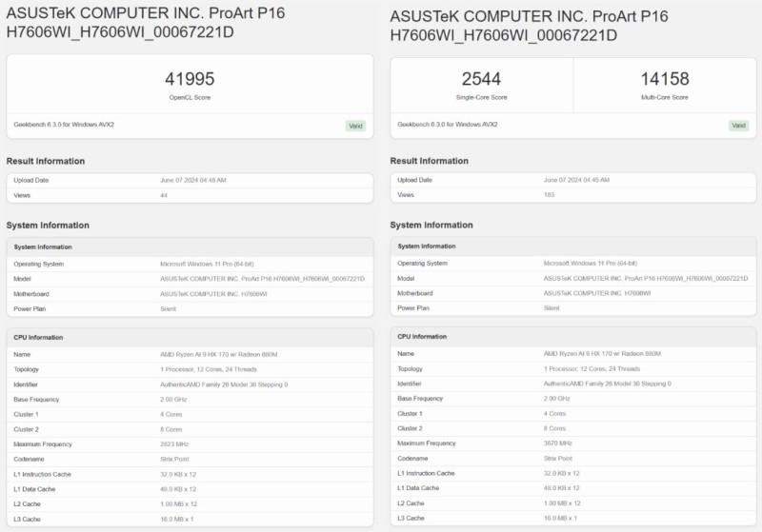Click the Strix Point codename in the 3670 MHz panel
The width and height of the screenshot is (762, 532).
click(559, 459)
